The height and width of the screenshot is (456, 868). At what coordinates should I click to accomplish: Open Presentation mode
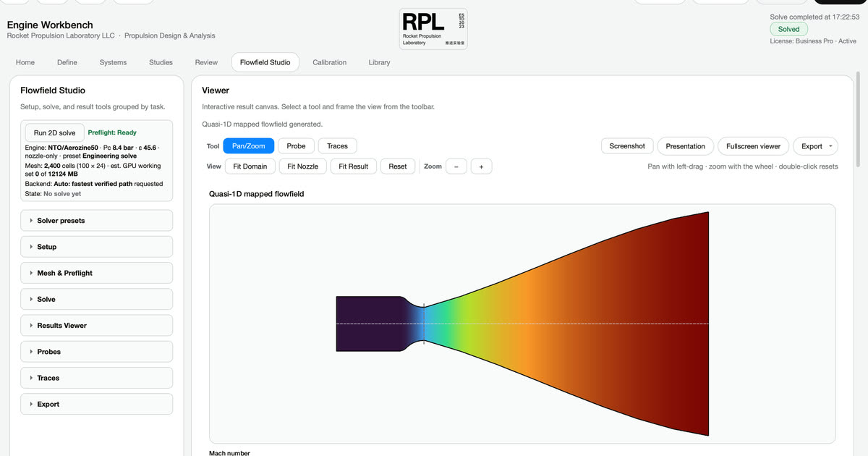pyautogui.click(x=685, y=146)
